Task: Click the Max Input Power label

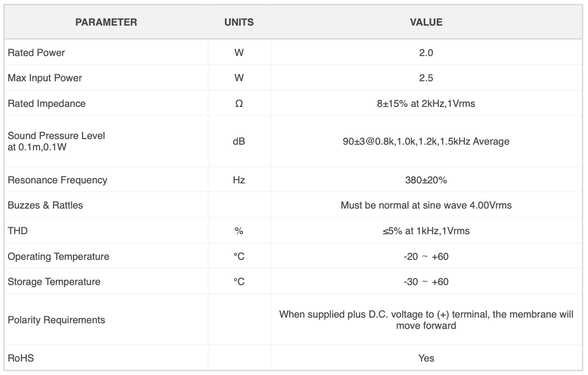Action: point(45,78)
